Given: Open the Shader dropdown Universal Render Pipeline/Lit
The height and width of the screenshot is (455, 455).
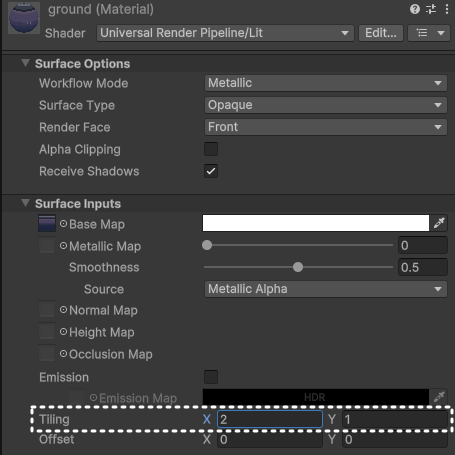Looking at the screenshot, I should [x=225, y=33].
